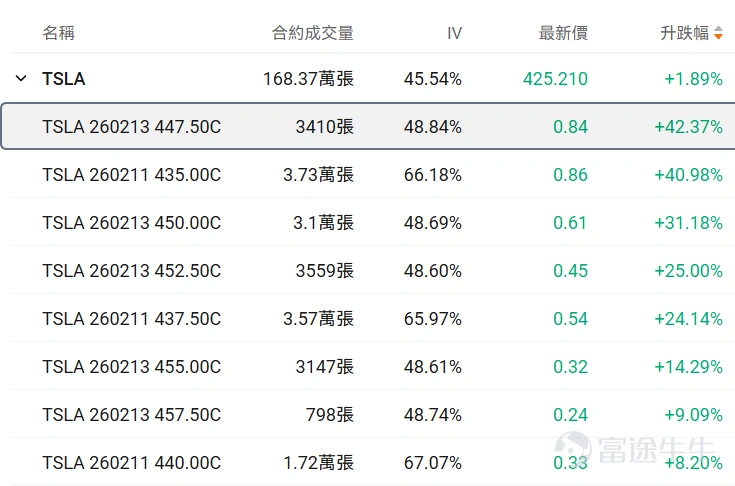Image resolution: width=735 pixels, height=486 pixels.
Task: Click latest price 0.61
Action: 570,223
